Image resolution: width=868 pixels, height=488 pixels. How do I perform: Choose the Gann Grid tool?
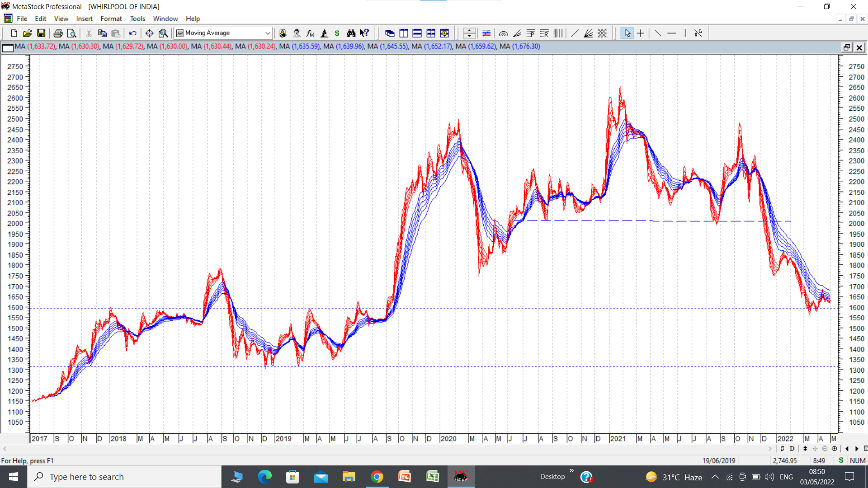pos(602,33)
